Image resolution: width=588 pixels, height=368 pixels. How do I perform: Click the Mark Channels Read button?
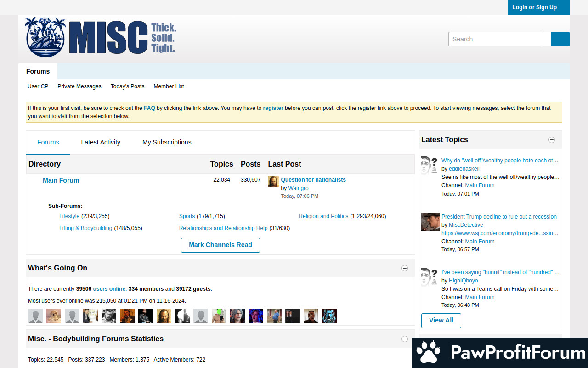[220, 245]
